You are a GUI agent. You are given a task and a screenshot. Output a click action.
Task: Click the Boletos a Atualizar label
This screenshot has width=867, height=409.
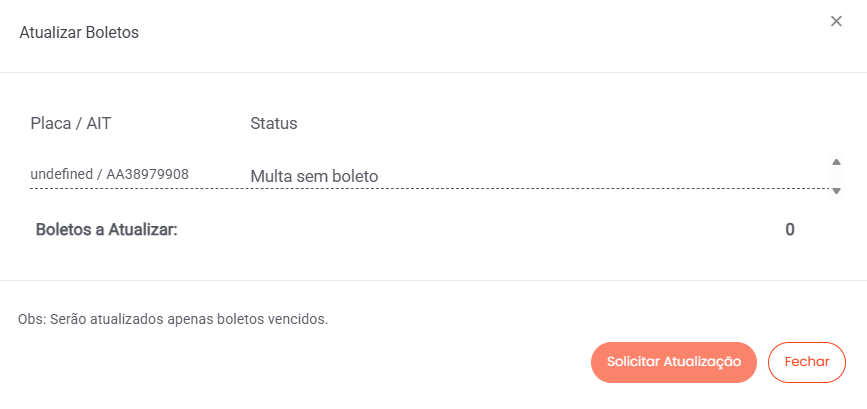(x=106, y=229)
